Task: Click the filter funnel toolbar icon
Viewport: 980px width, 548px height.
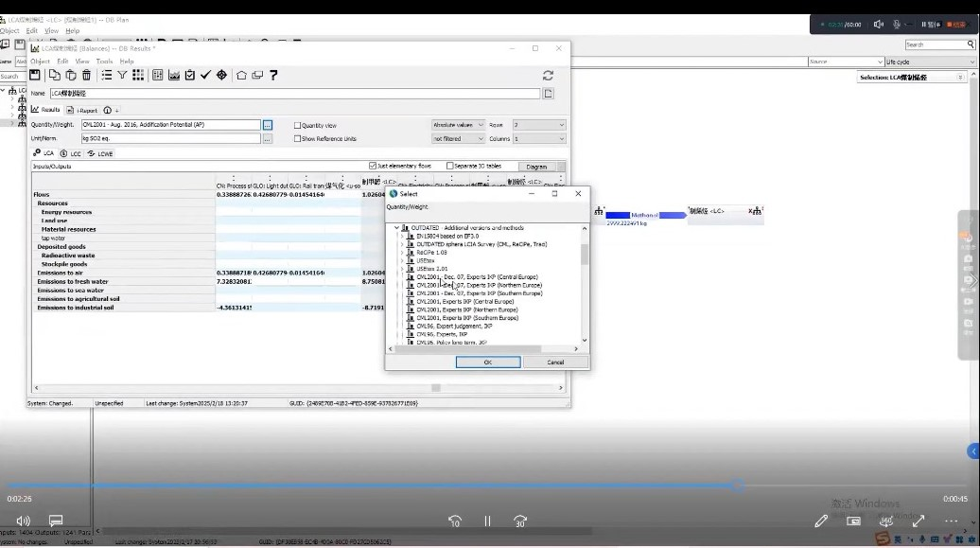Action: click(122, 76)
